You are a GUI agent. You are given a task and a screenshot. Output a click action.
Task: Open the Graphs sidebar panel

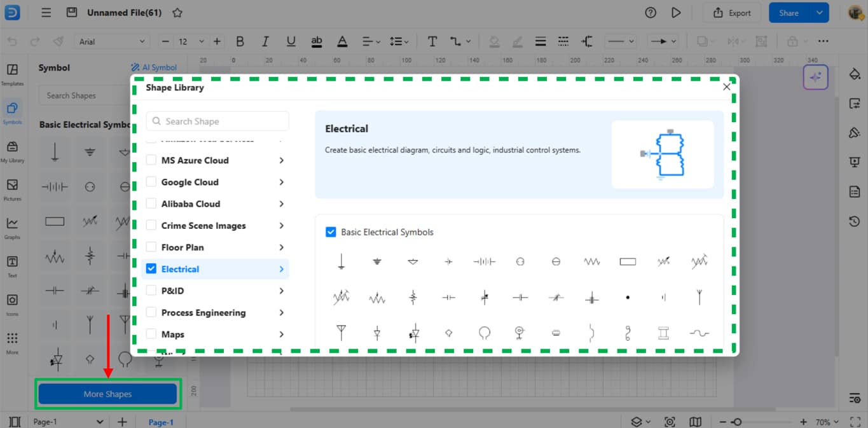point(12,228)
